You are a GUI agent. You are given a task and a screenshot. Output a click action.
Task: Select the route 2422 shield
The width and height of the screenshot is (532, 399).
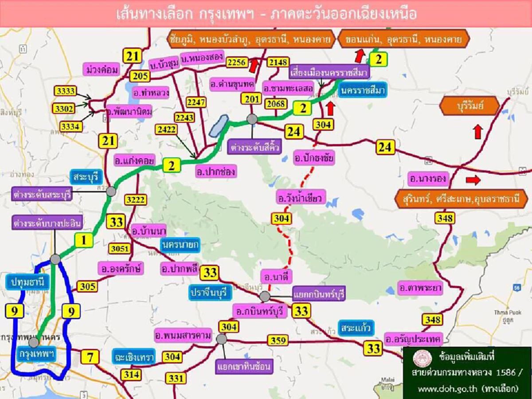pos(167,129)
